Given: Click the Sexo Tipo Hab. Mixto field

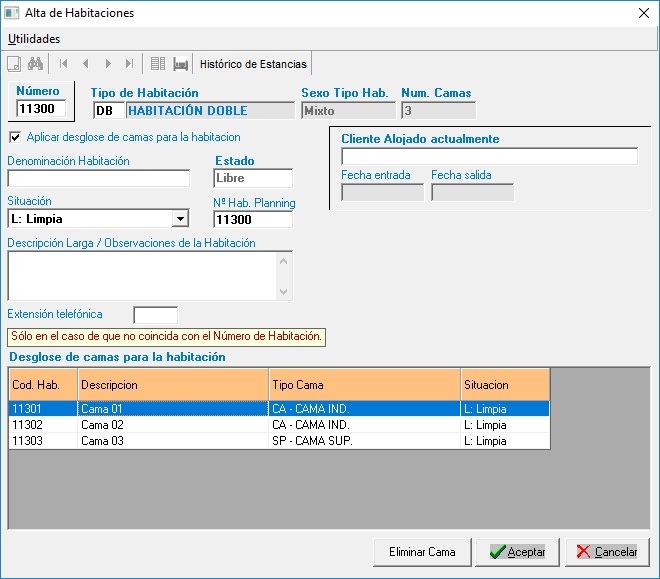Looking at the screenshot, I should 349,111.
